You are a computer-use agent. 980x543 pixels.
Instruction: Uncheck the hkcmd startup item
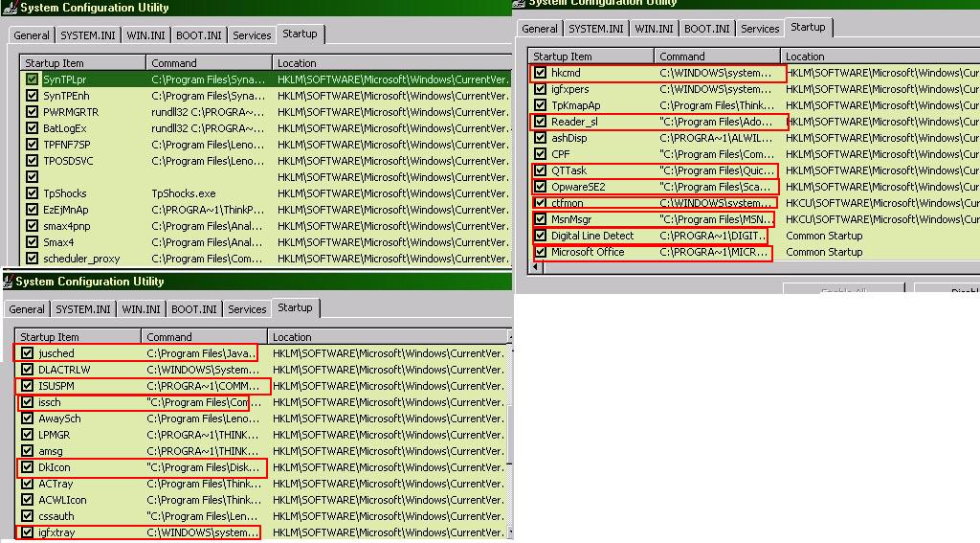pyautogui.click(x=540, y=73)
